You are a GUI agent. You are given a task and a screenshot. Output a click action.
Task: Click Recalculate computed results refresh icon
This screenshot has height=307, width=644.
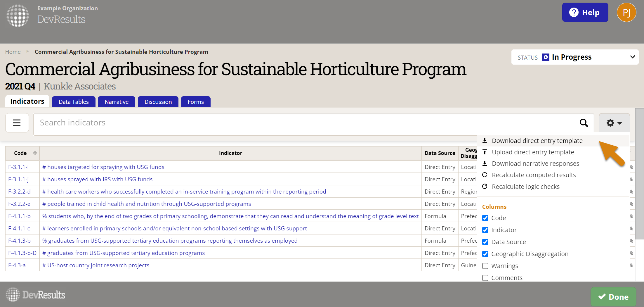pos(485,175)
